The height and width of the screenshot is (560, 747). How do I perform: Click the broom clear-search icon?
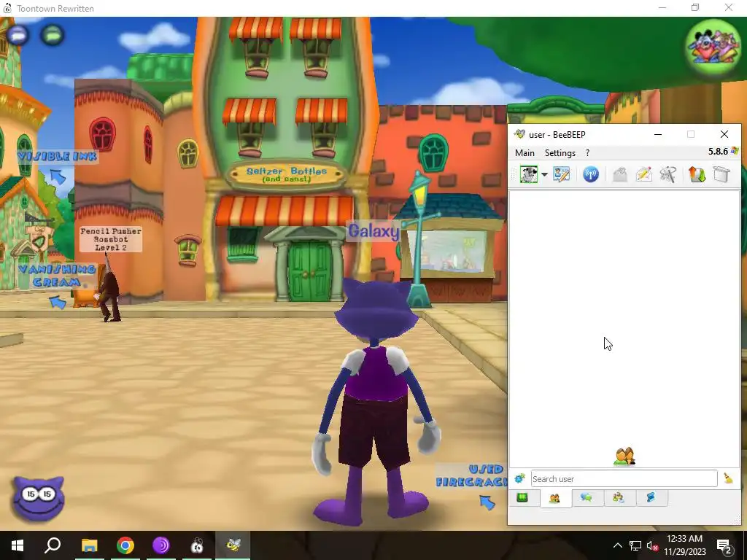click(728, 478)
